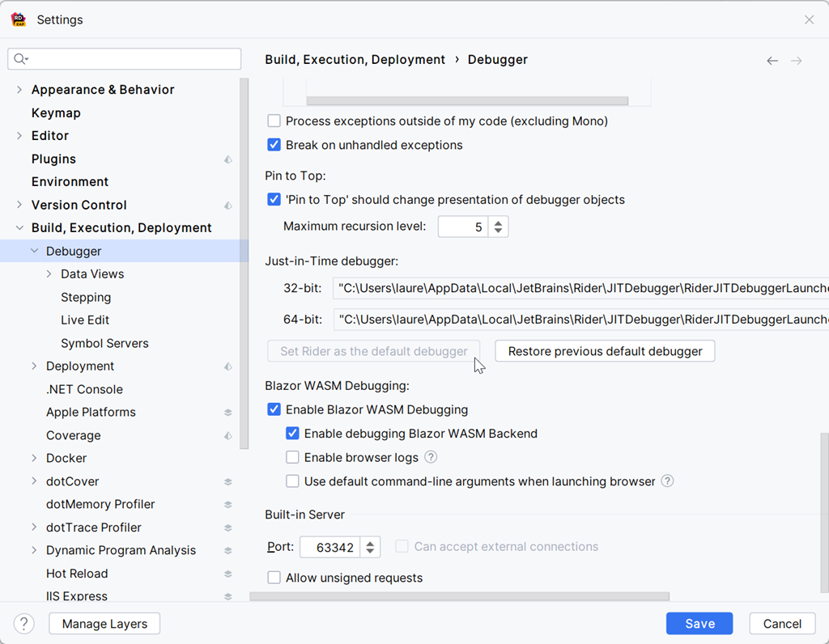Screen dimensions: 829x644
Task: Click the help question mark icon at bottom left
Action: point(23,623)
